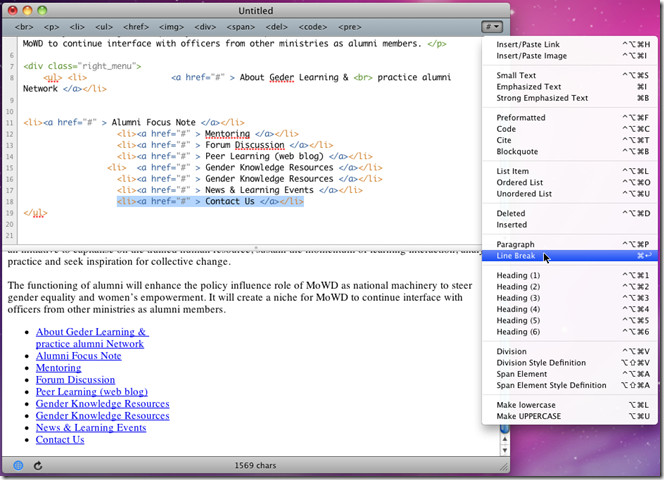
Task: Click the <href> tag toolbar button
Action: click(x=137, y=27)
